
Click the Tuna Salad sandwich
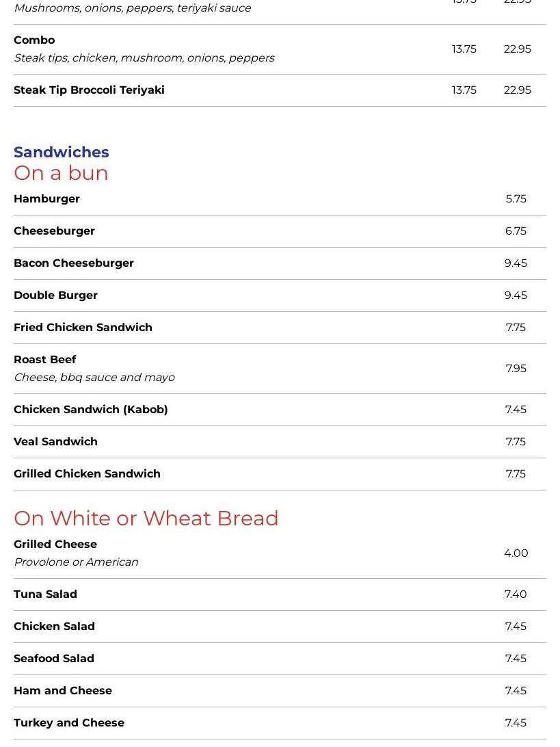click(x=45, y=594)
